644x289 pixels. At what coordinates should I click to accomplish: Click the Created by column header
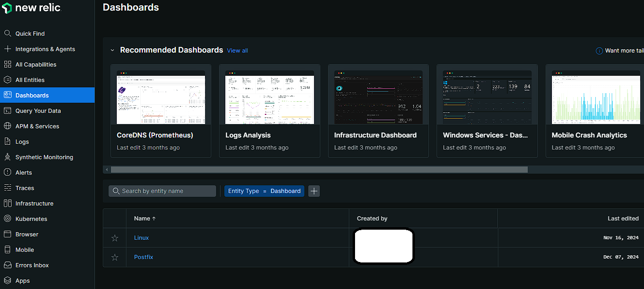point(372,219)
